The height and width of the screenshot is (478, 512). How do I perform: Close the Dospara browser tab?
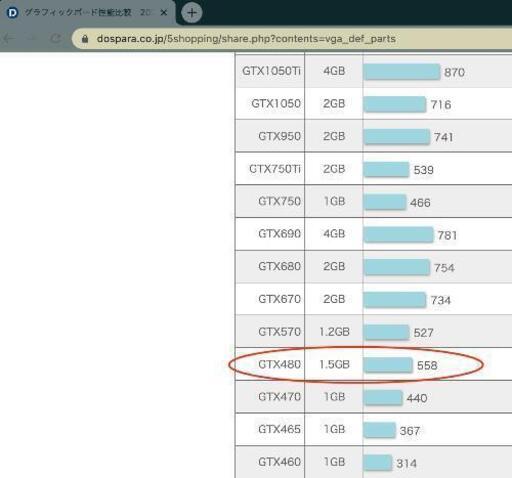[x=164, y=13]
